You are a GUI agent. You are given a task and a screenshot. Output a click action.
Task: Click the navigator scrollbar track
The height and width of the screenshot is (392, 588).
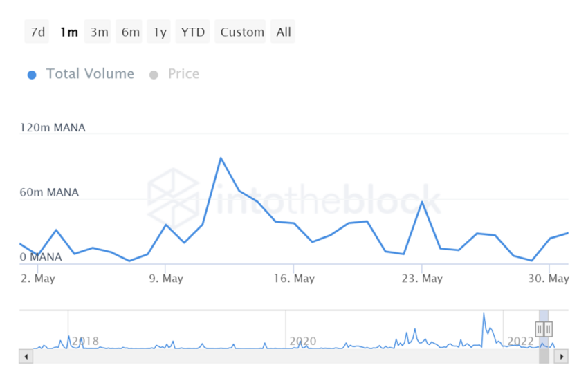285,357
